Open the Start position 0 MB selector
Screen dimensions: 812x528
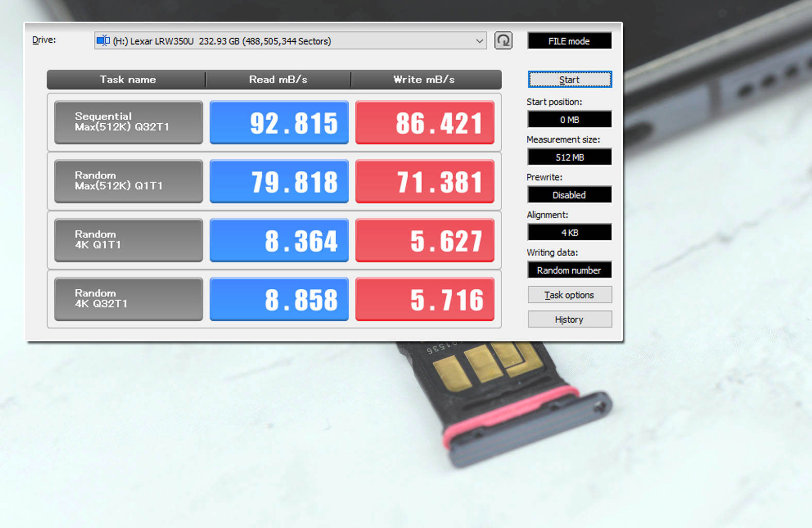coord(569,120)
